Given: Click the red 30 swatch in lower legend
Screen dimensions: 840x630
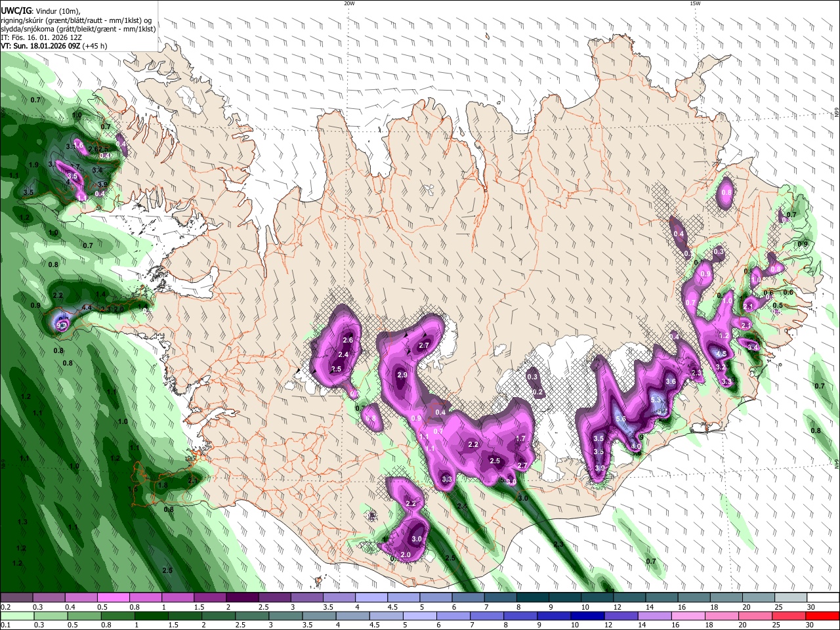Looking at the screenshot, I should (822, 616).
